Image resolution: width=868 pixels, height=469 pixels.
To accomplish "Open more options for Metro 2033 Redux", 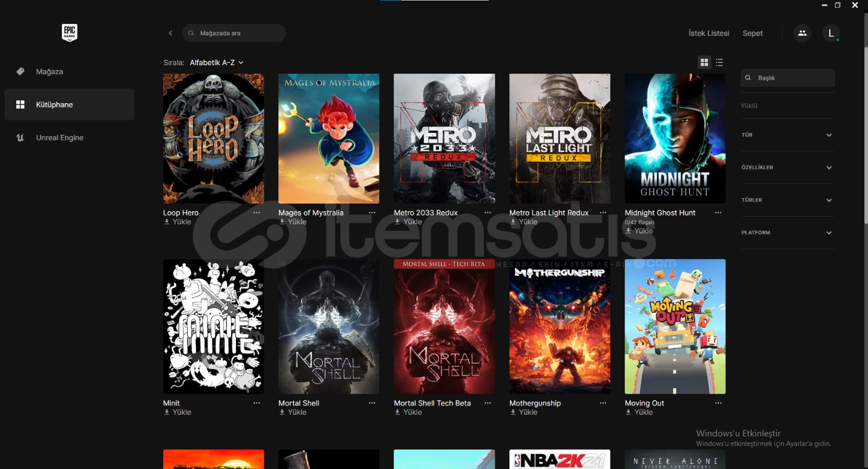I will pyautogui.click(x=488, y=213).
